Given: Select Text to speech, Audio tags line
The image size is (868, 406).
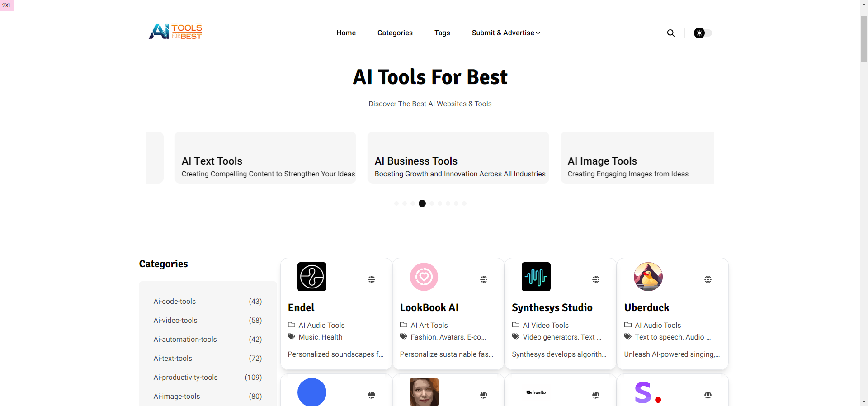Looking at the screenshot, I should pyautogui.click(x=673, y=337).
